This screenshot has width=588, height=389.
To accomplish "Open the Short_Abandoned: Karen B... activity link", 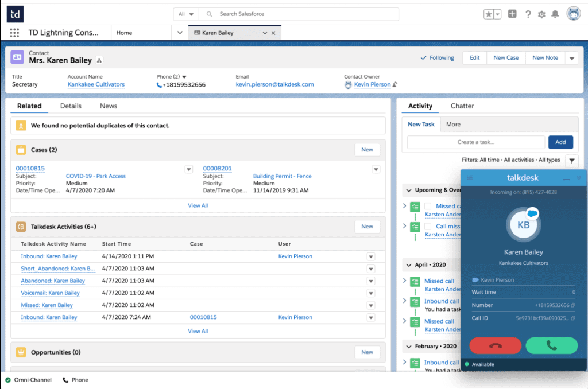I will click(x=58, y=269).
